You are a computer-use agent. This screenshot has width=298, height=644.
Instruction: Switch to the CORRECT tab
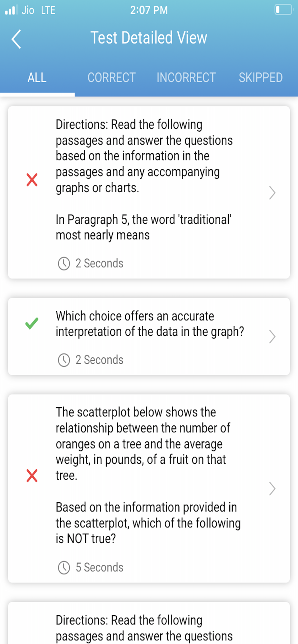(x=112, y=78)
